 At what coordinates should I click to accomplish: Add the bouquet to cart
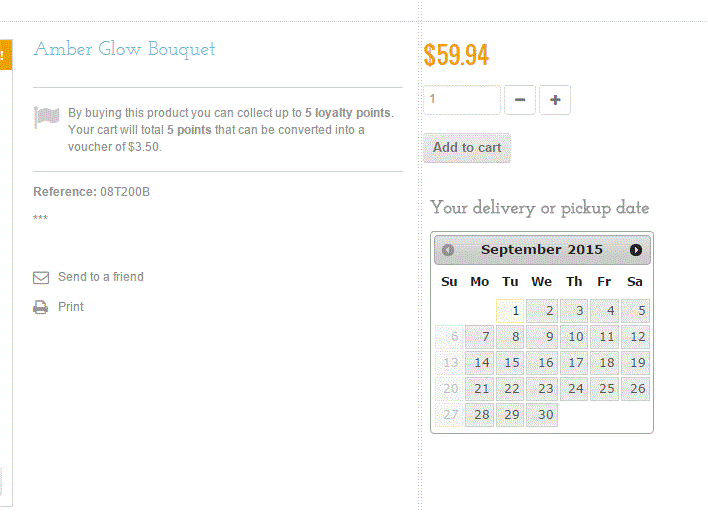pyautogui.click(x=467, y=148)
